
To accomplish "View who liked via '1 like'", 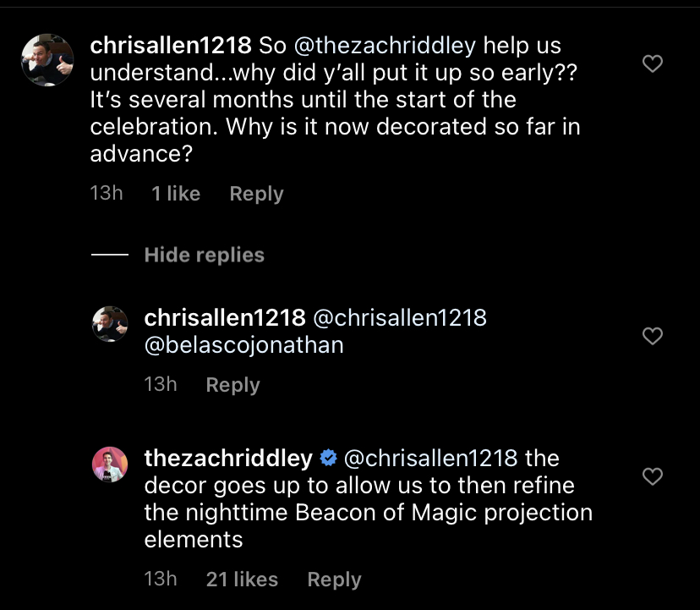I will 176,194.
